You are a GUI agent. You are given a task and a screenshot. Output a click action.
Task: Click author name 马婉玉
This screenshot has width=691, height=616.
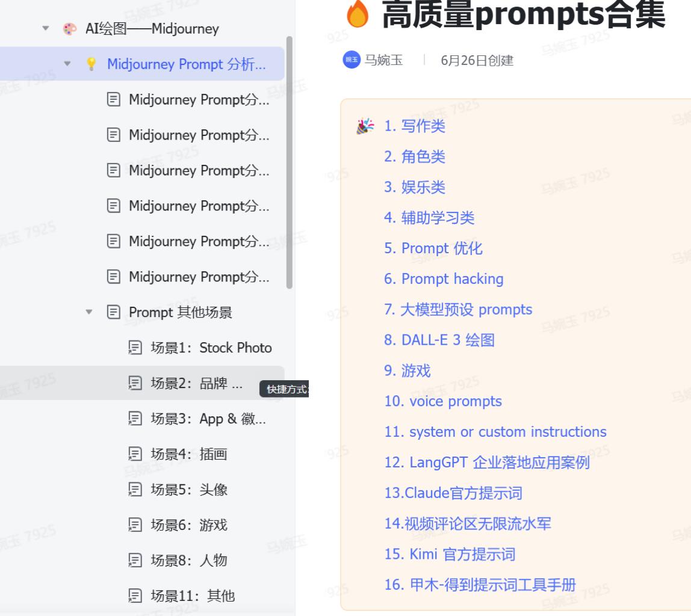tap(384, 60)
